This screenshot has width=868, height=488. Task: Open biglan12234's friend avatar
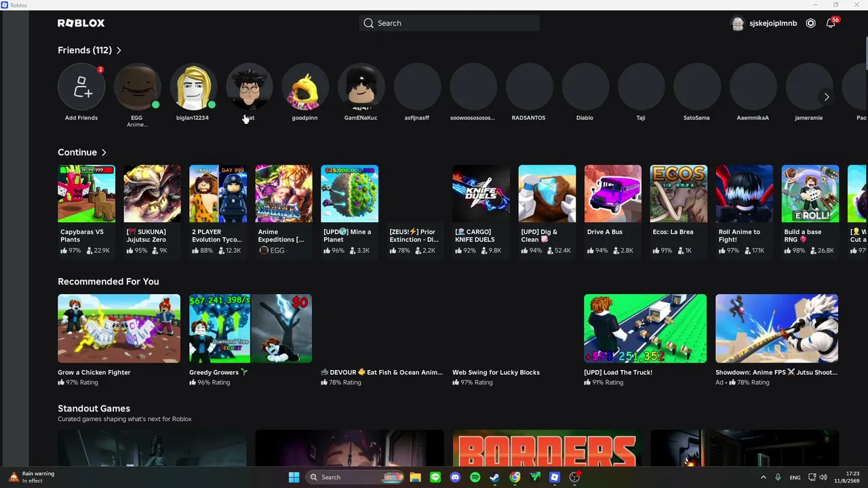[193, 87]
